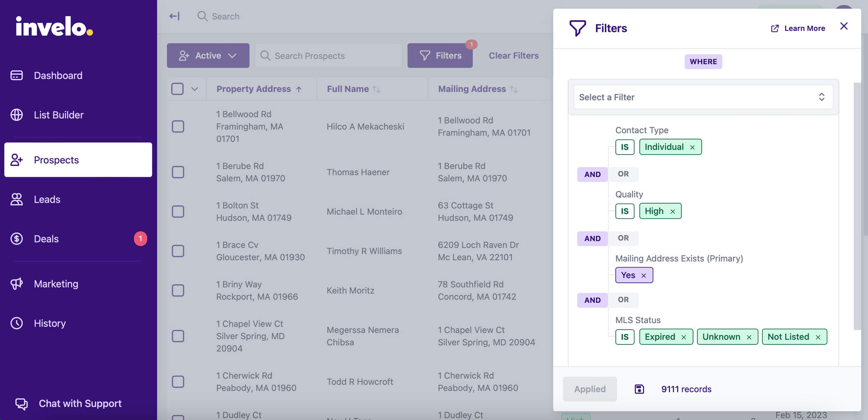Check the 1 Briny Way row checkbox

178,291
